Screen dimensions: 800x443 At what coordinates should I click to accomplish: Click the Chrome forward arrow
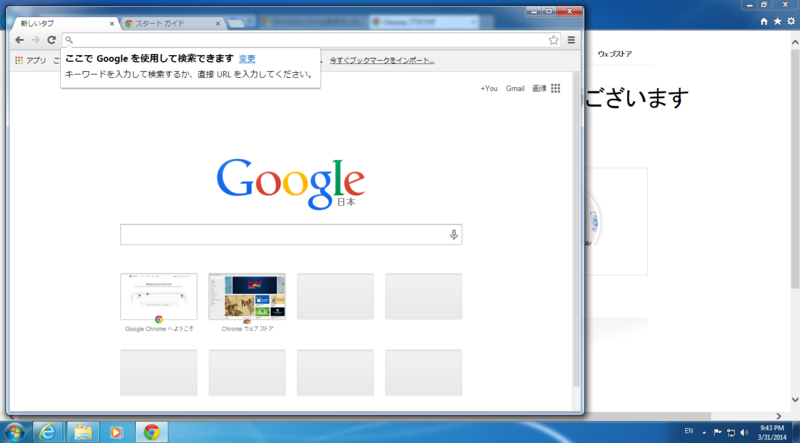pyautogui.click(x=35, y=40)
